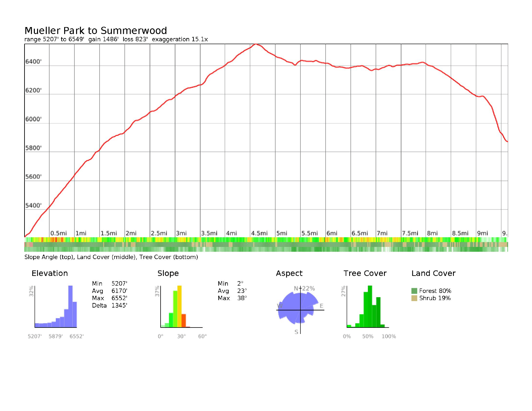Click the 9mi distance marker
The image size is (532, 411).
pyautogui.click(x=482, y=233)
